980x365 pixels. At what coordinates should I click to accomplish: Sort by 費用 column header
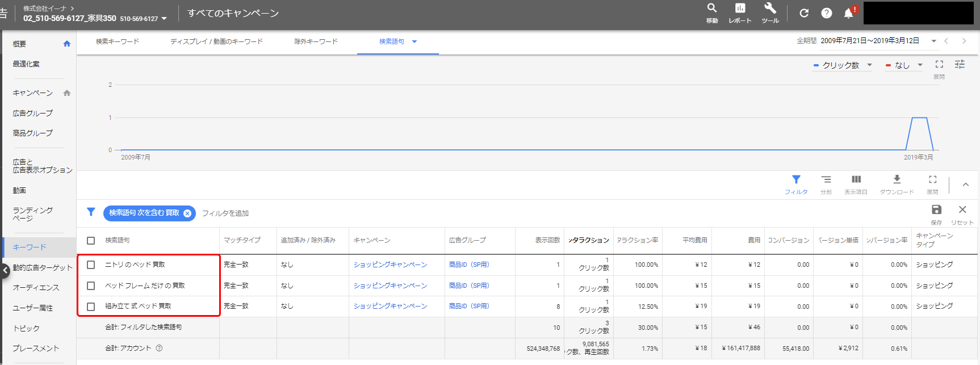coord(754,240)
